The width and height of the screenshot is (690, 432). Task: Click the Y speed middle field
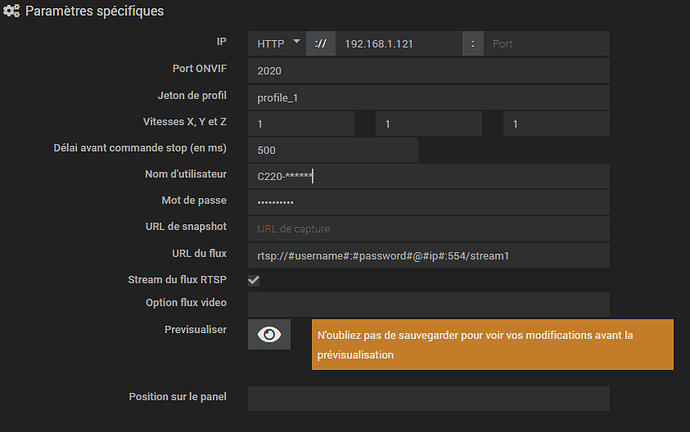pyautogui.click(x=429, y=124)
